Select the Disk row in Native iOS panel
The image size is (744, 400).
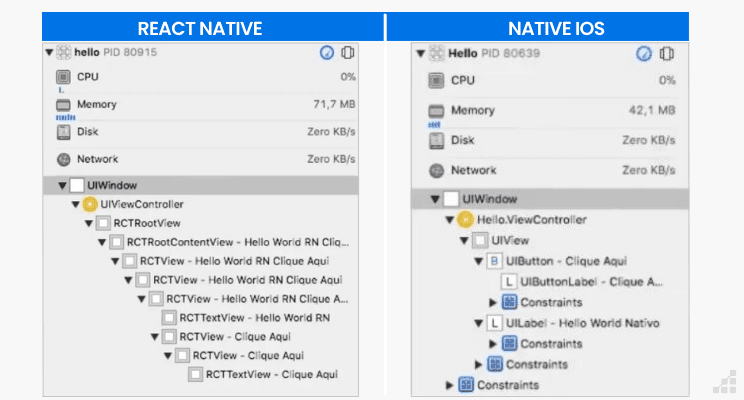tap(552, 140)
